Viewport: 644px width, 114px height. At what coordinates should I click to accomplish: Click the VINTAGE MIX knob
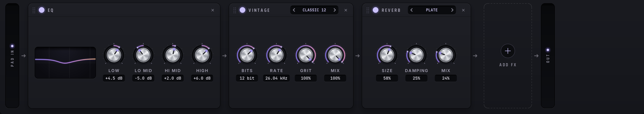coord(335,55)
